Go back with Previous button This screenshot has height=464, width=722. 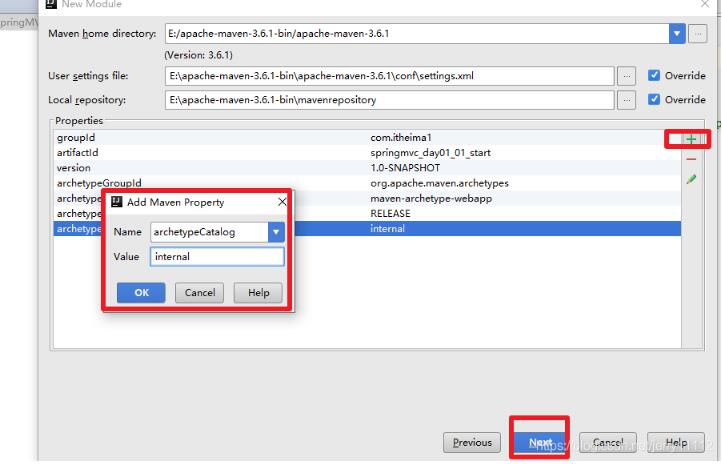coord(472,442)
